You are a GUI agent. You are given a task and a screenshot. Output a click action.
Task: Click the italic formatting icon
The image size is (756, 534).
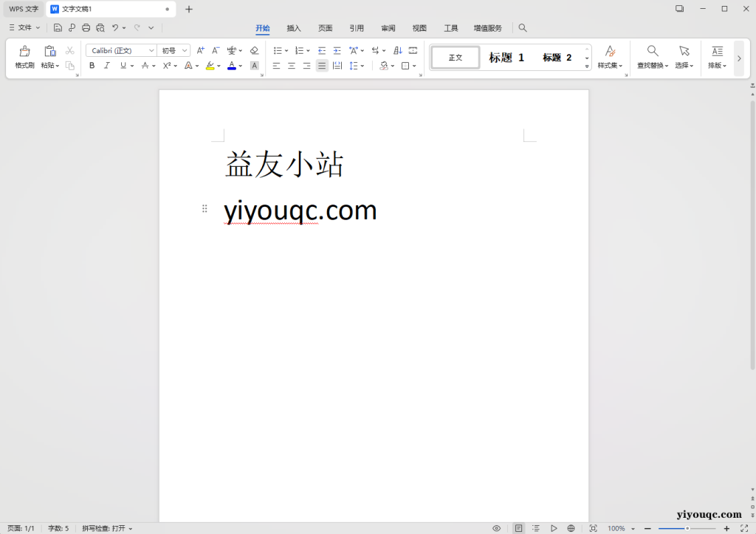(x=106, y=65)
